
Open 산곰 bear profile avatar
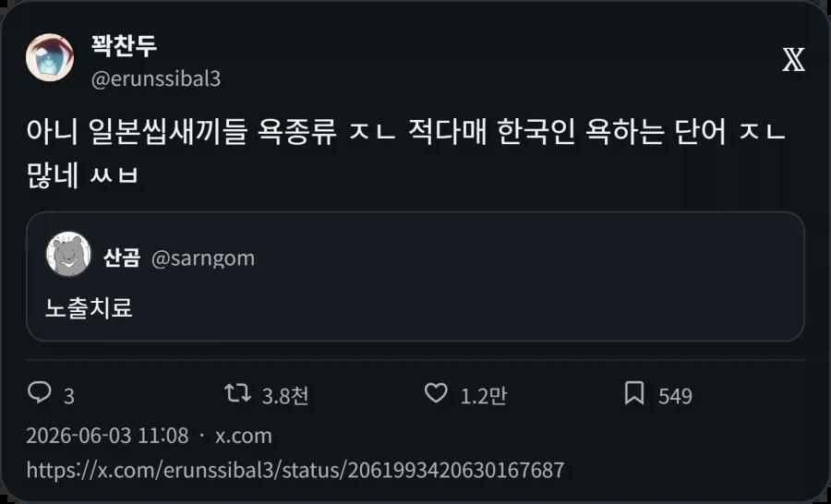[x=68, y=254]
